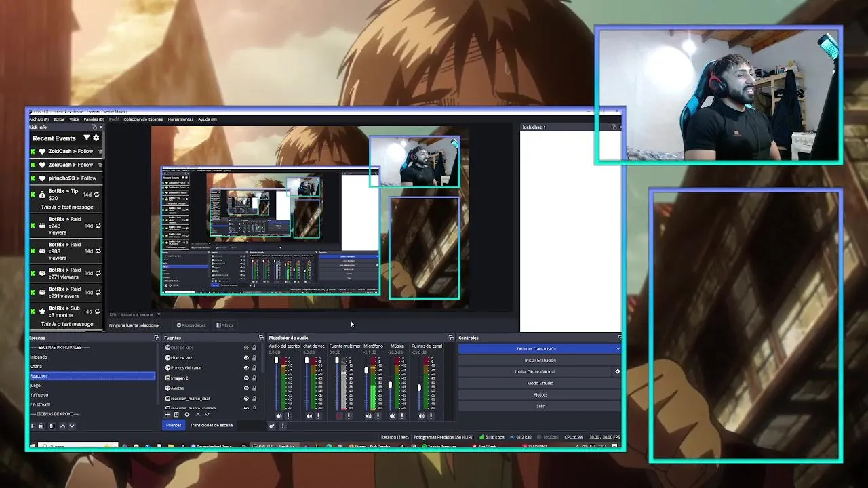Open Recent Events settings gear
The height and width of the screenshot is (488, 868).
click(x=96, y=138)
